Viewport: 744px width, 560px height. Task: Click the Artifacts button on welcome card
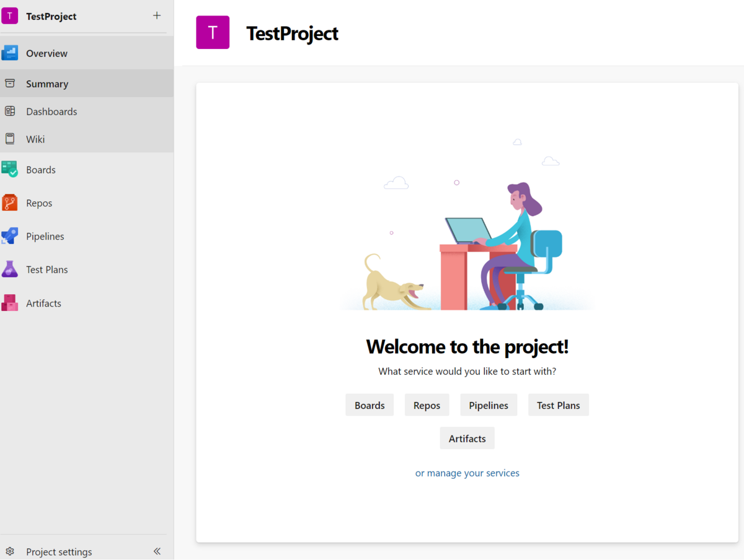(467, 438)
